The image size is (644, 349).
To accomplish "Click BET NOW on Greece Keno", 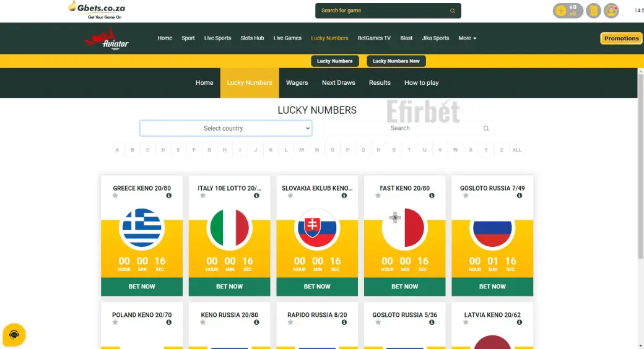I will [x=142, y=287].
